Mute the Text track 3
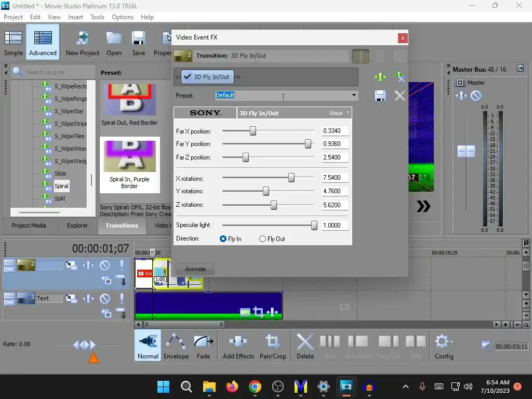This screenshot has width=532, height=399. point(105,298)
